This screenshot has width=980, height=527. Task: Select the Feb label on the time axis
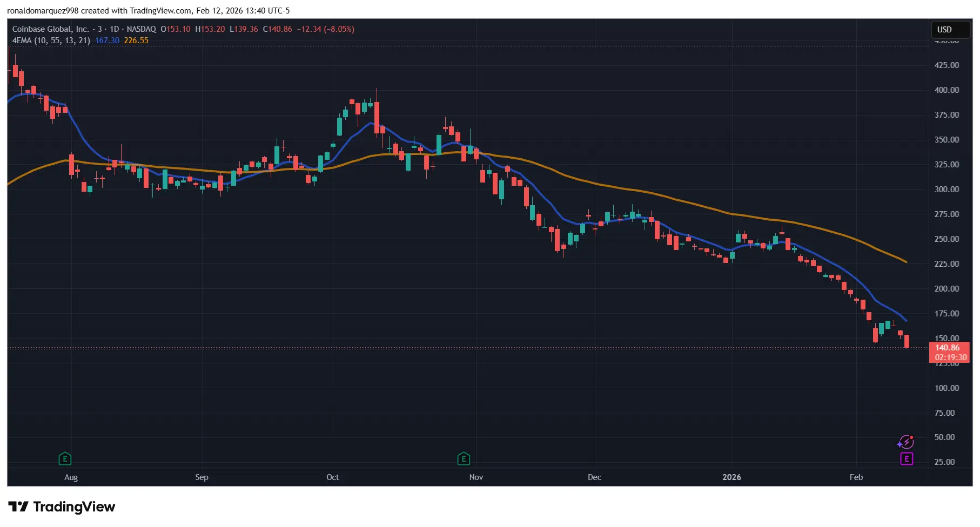tap(856, 477)
